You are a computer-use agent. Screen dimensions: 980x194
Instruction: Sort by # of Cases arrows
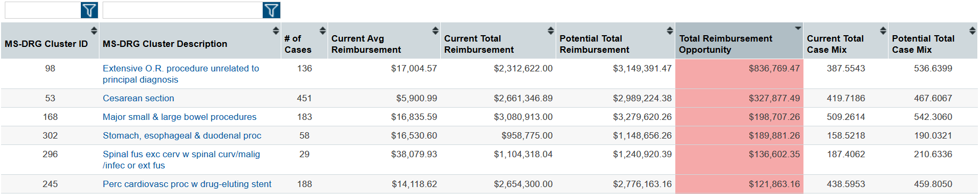[322, 30]
